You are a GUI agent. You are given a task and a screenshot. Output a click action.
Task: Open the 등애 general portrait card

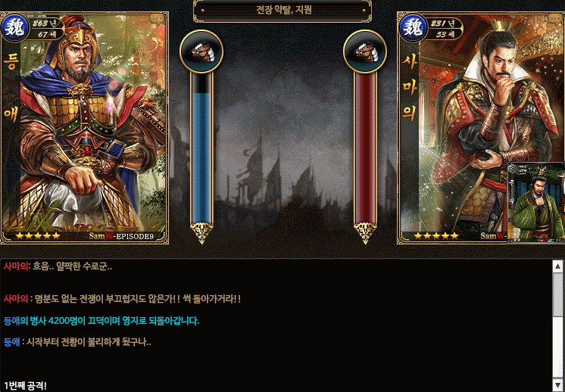[x=84, y=128]
